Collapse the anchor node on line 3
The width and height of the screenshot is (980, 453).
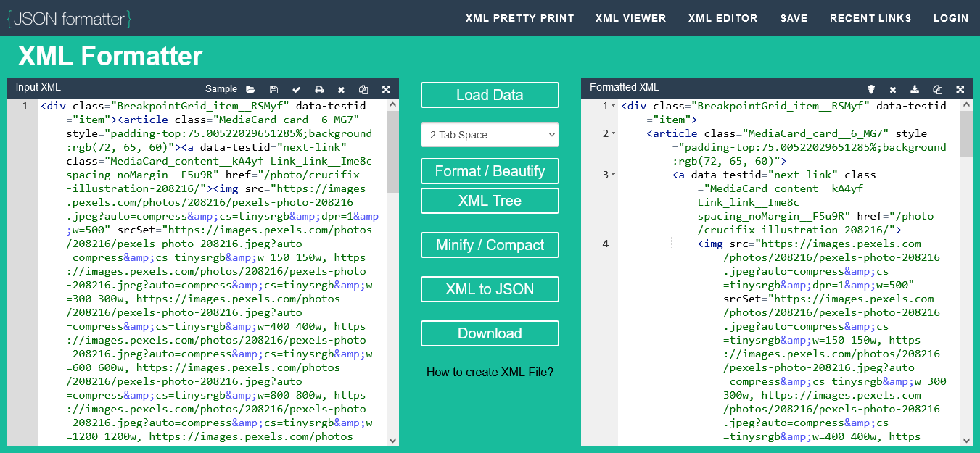pos(614,175)
